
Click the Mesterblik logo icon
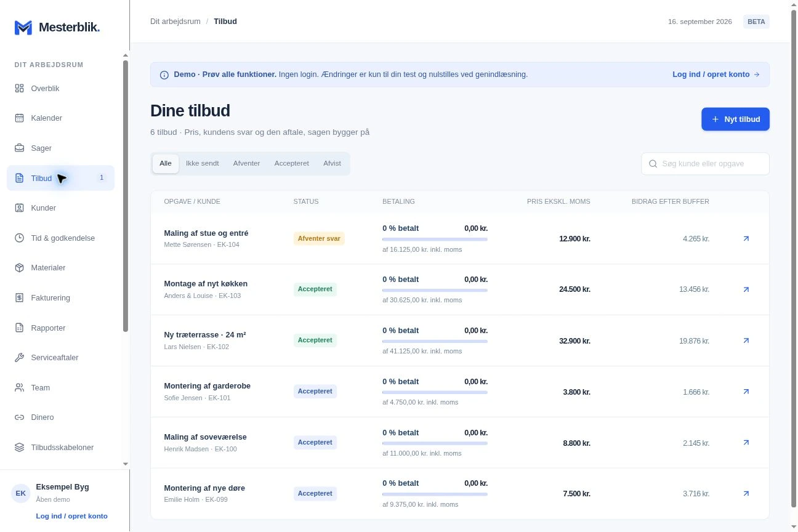point(23,27)
